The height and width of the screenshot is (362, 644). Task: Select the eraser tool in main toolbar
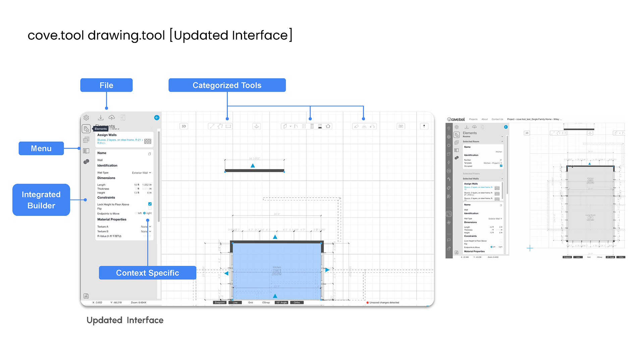point(356,126)
